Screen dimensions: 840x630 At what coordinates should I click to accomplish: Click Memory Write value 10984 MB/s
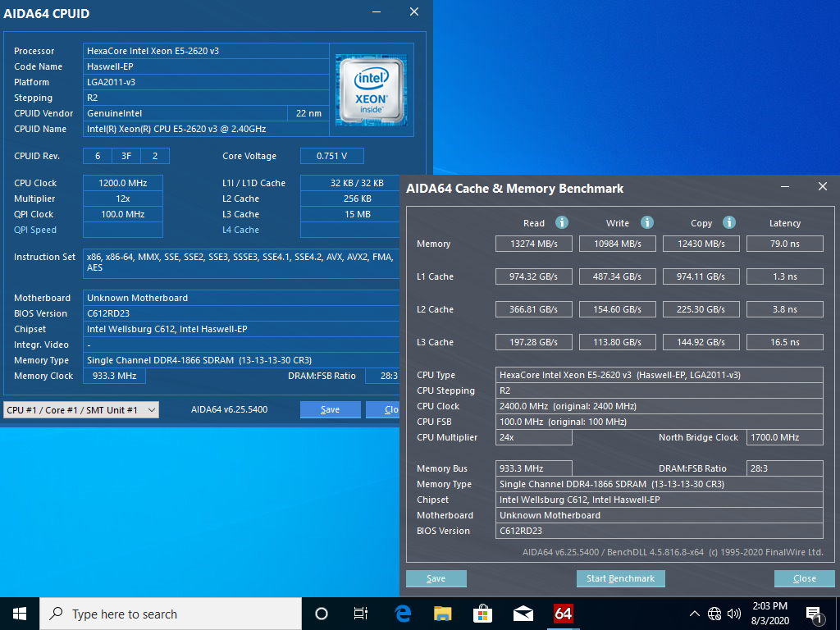[x=617, y=244]
